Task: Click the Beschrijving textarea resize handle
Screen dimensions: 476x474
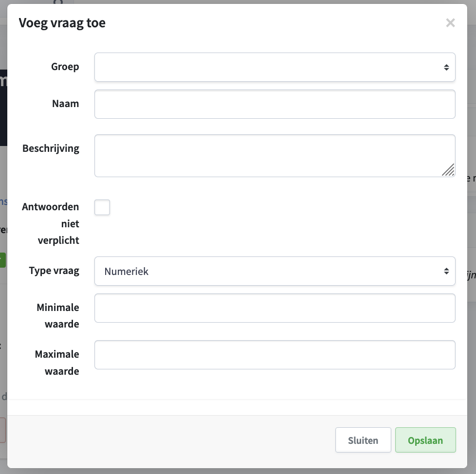Action: click(x=448, y=170)
